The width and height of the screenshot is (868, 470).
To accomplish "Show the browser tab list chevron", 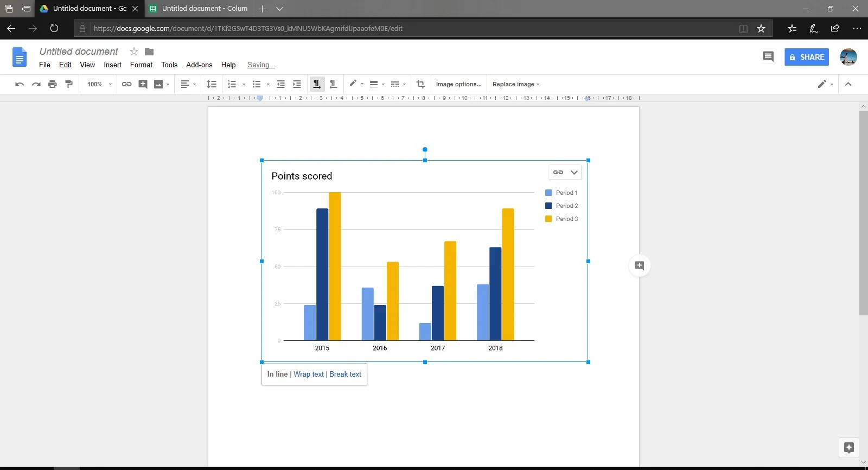I will [279, 9].
